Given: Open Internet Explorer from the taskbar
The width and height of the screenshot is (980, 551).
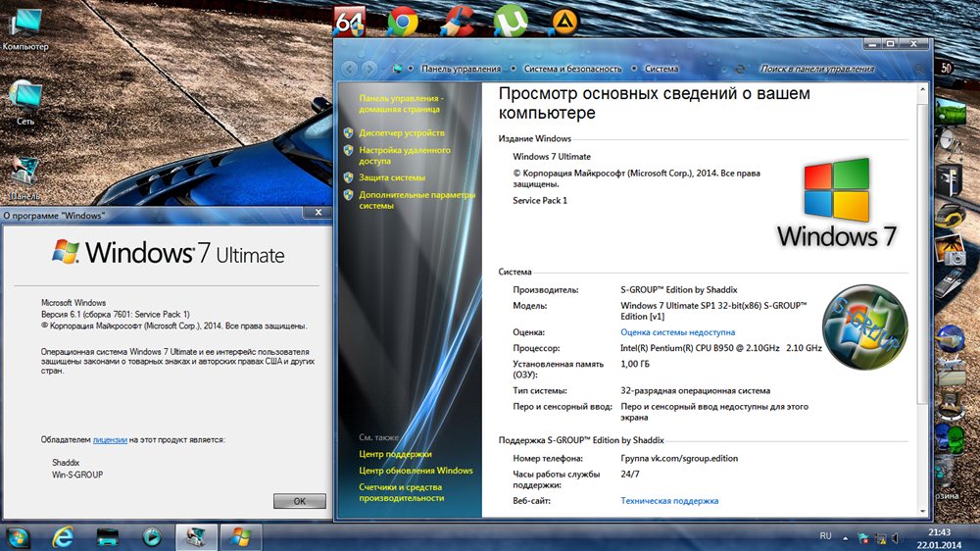Looking at the screenshot, I should (x=64, y=536).
